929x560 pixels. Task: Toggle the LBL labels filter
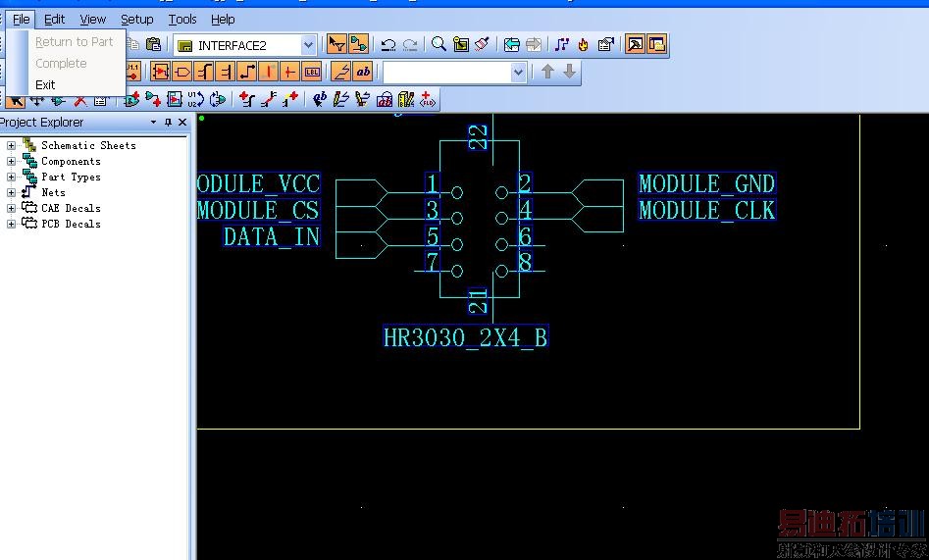point(312,72)
